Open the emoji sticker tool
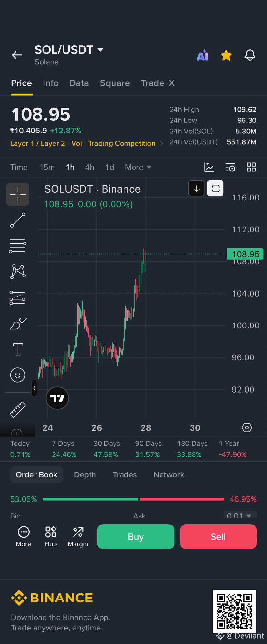This screenshot has height=644, width=267. (x=18, y=375)
